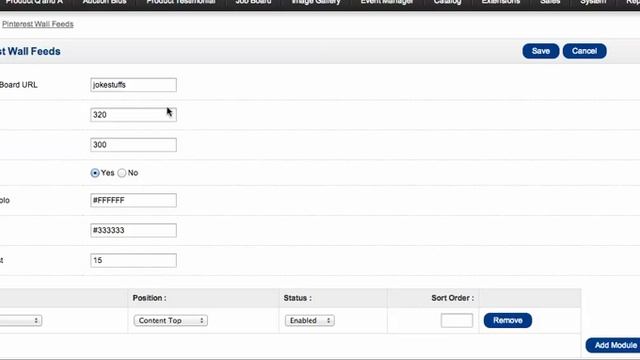The height and width of the screenshot is (360, 640).
Task: Focus the Board URL field containing jokestuffs
Action: 133,85
